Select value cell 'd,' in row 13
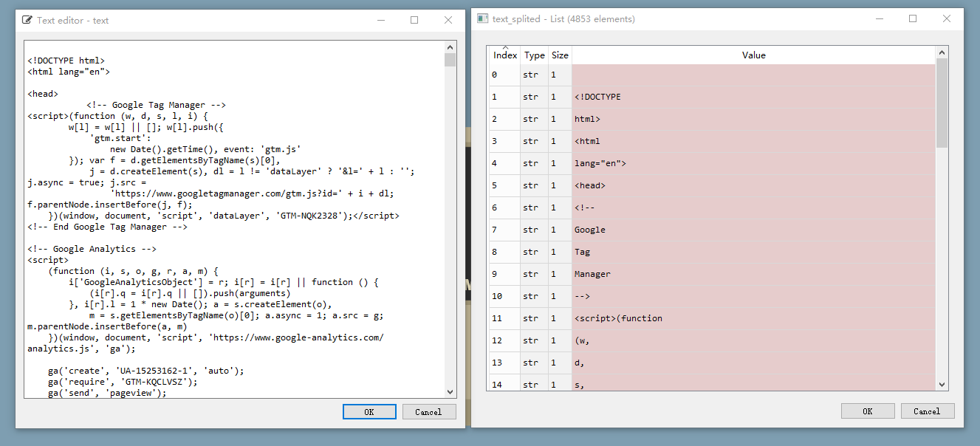Image resolution: width=980 pixels, height=446 pixels. (753, 363)
